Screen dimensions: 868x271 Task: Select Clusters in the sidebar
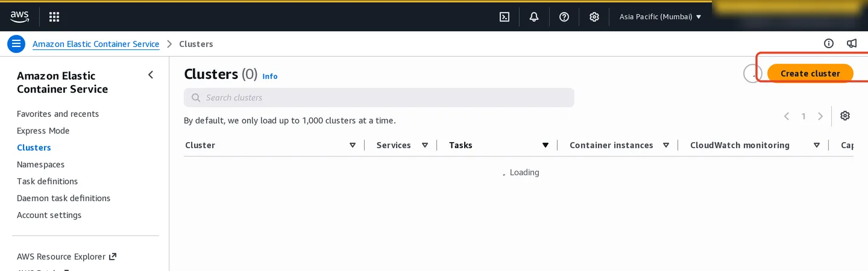point(34,148)
